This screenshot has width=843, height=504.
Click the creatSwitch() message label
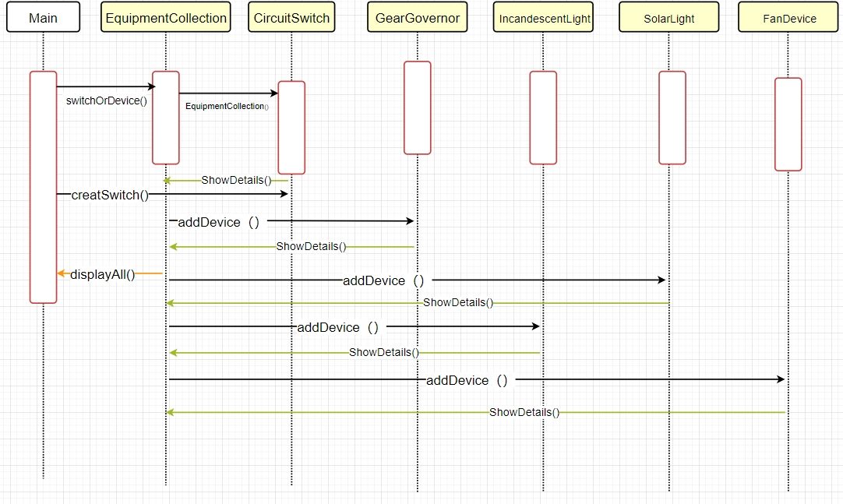(x=110, y=195)
